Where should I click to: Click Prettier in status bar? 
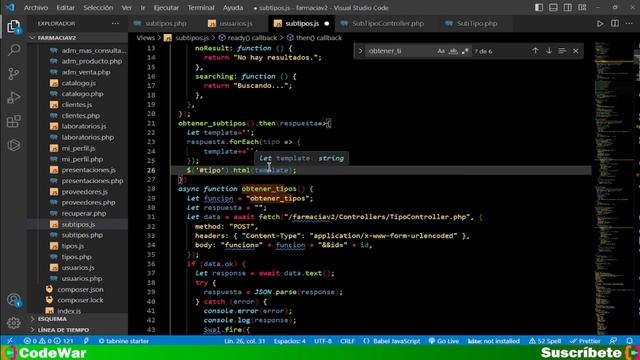[585, 341]
